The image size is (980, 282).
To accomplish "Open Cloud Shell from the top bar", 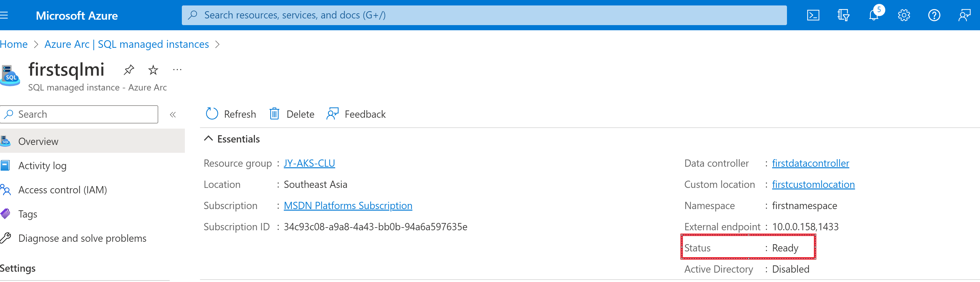I will (x=813, y=15).
